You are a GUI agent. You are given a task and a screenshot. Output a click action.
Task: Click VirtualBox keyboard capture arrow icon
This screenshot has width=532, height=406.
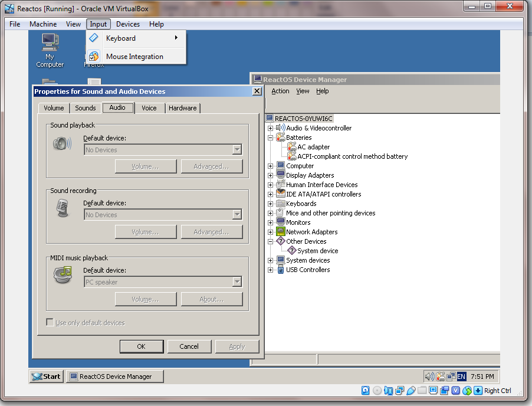(x=478, y=391)
